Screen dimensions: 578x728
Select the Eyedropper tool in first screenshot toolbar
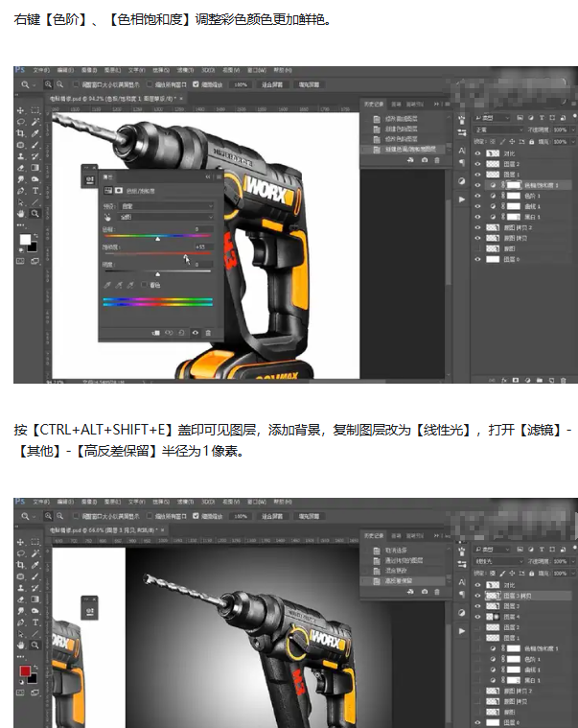[35, 133]
